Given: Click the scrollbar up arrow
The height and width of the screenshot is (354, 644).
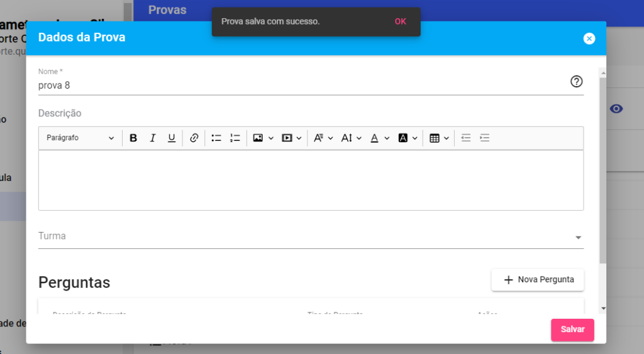Looking at the screenshot, I should pyautogui.click(x=603, y=73).
